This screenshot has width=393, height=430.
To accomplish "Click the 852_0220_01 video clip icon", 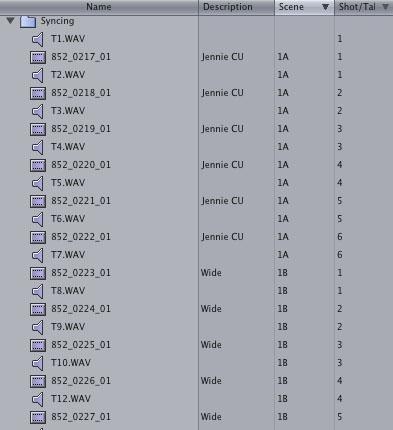I will pyautogui.click(x=38, y=165).
